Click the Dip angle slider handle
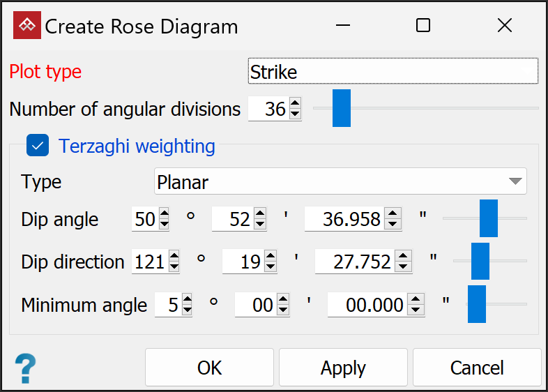Viewport: 548px width, 392px height. [x=489, y=218]
